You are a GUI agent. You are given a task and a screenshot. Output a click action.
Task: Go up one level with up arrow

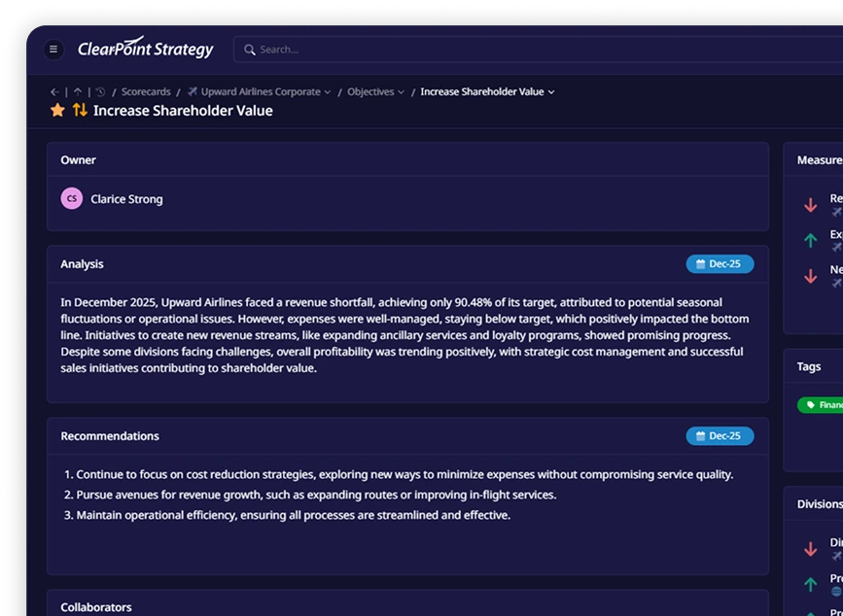point(78,92)
